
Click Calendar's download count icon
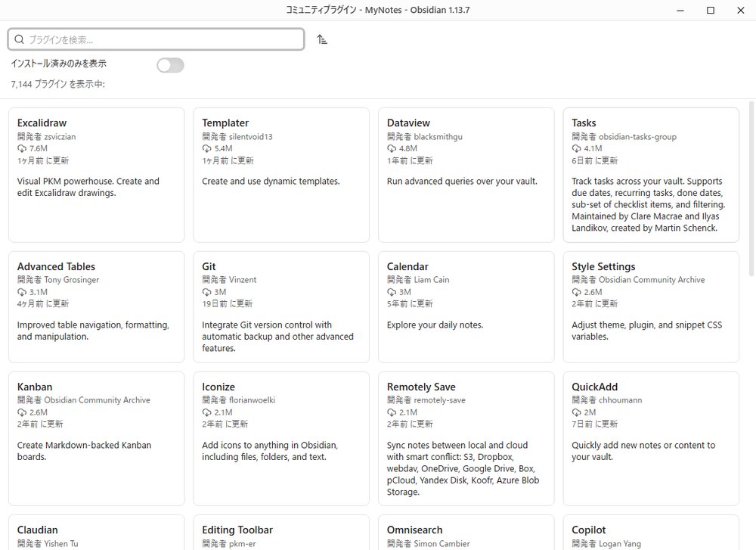(392, 292)
